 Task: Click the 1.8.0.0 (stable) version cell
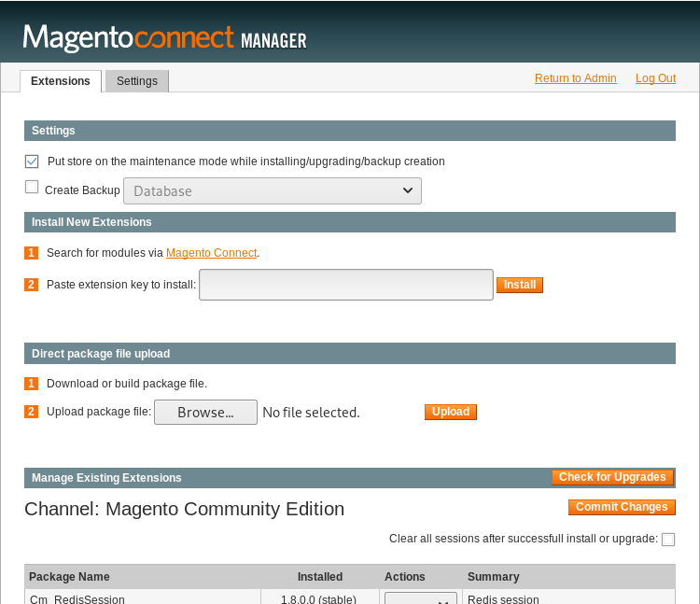(x=319, y=598)
